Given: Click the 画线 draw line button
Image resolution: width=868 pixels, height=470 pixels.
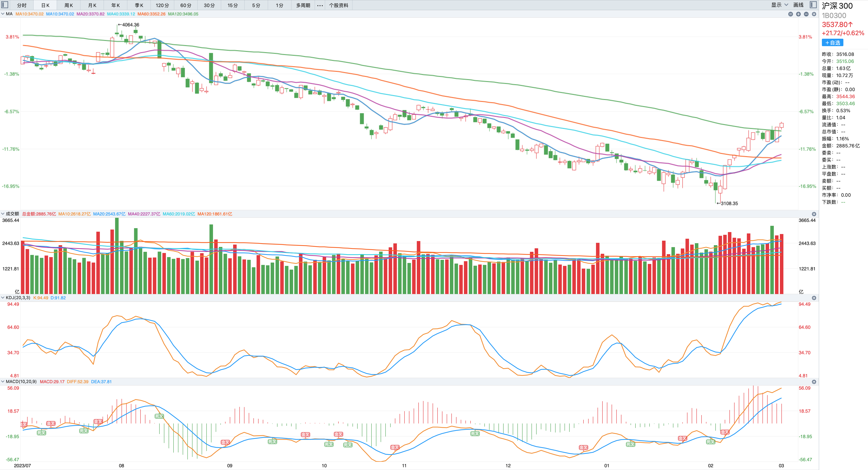Looking at the screenshot, I should (x=798, y=5).
